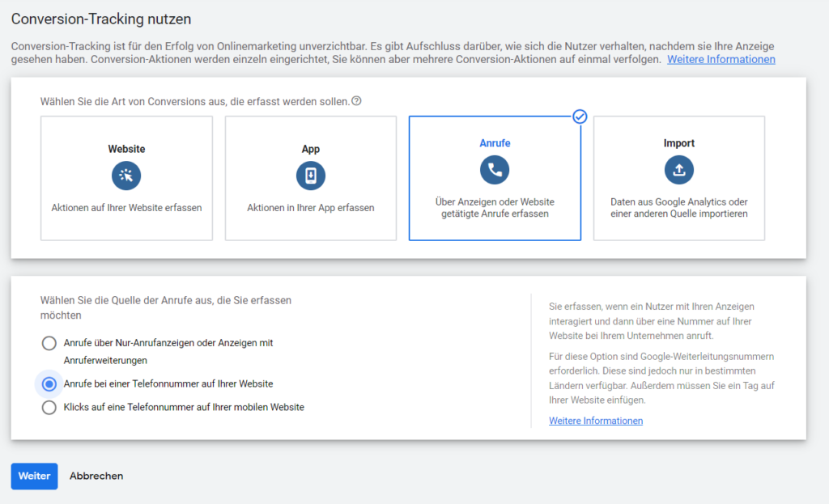Select radio Klicks auf eine Telefonnummer mobile Website

click(49, 407)
